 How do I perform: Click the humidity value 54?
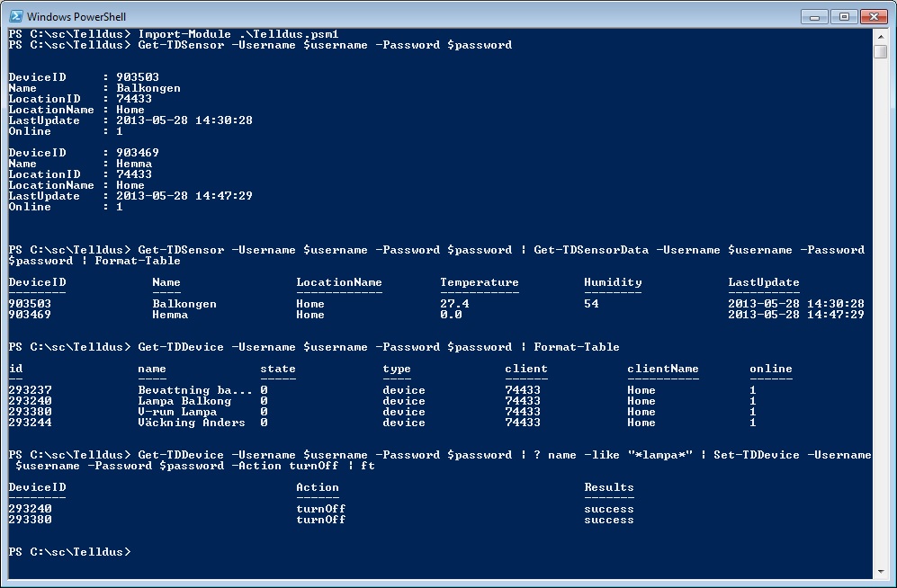pos(591,304)
